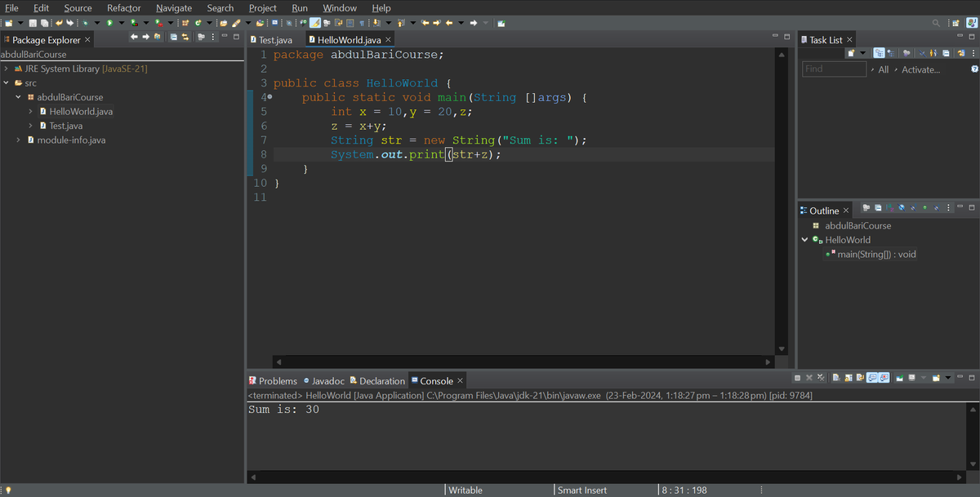
Task: Click Clear Console icon
Action: 836,378
